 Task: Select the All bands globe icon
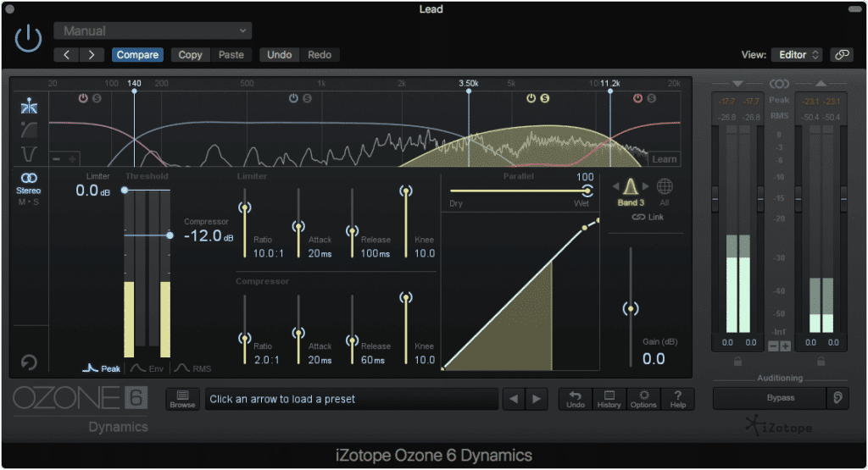click(x=665, y=186)
